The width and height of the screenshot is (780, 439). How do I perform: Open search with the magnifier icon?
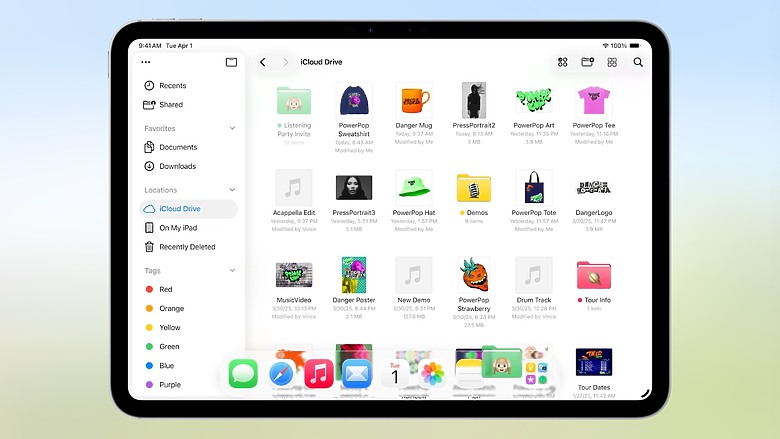coord(638,62)
